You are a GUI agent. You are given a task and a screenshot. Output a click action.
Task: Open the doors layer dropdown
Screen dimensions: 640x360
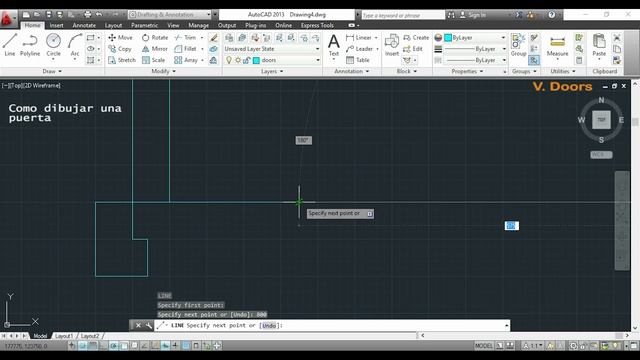click(272, 60)
